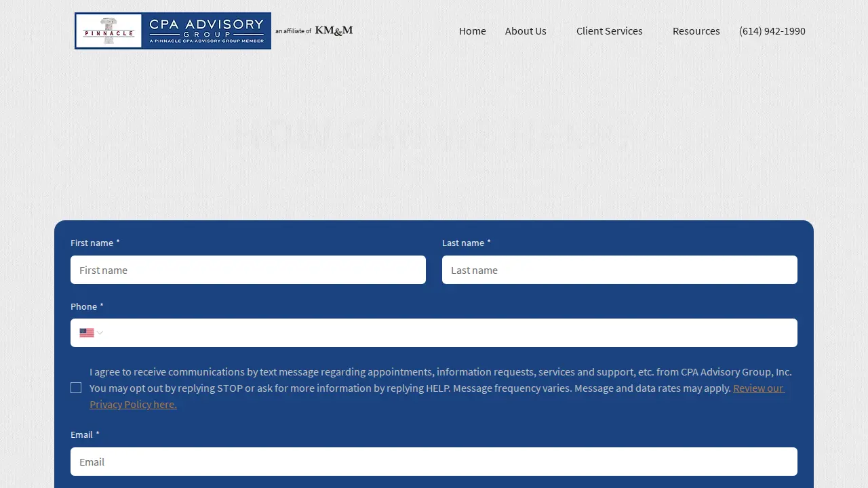Check the text message consent checkbox
The image size is (868, 488).
click(76, 388)
